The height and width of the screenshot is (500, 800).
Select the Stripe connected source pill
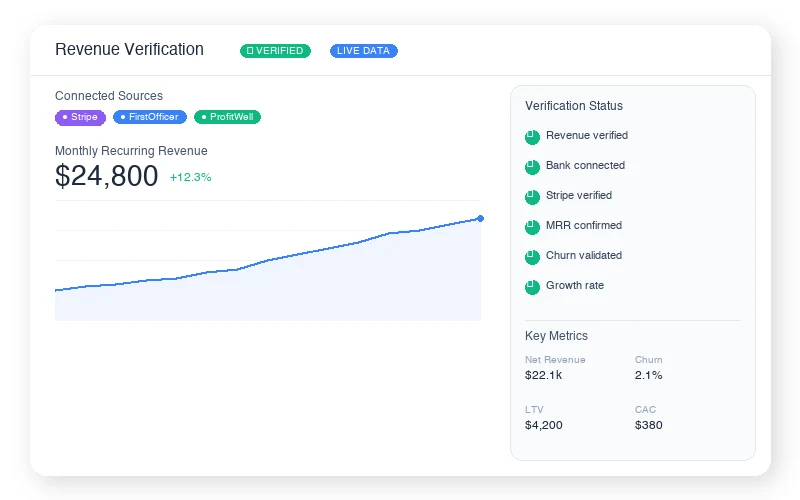click(x=80, y=117)
